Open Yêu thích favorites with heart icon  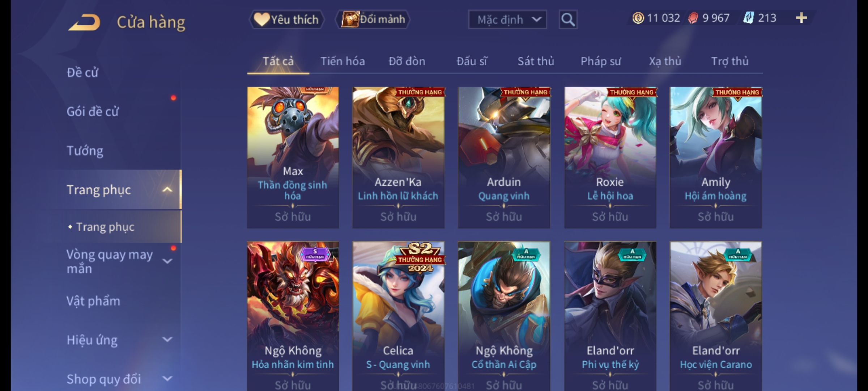[286, 20]
